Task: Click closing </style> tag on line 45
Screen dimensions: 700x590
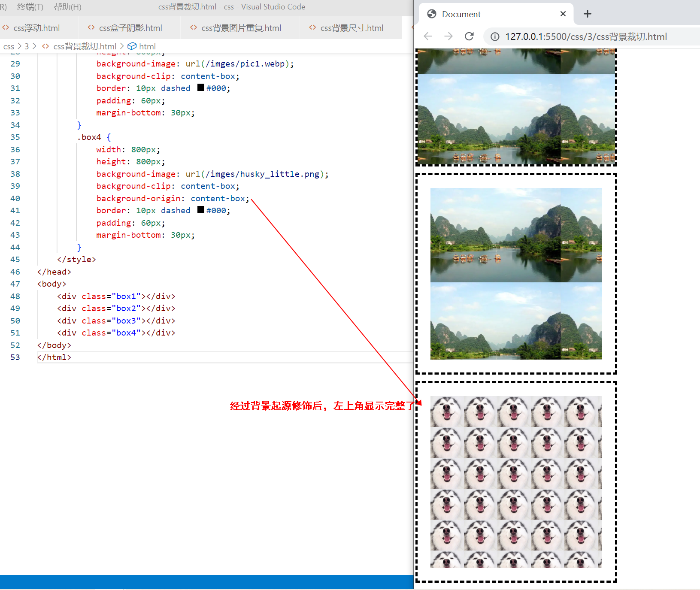Action: [76, 259]
